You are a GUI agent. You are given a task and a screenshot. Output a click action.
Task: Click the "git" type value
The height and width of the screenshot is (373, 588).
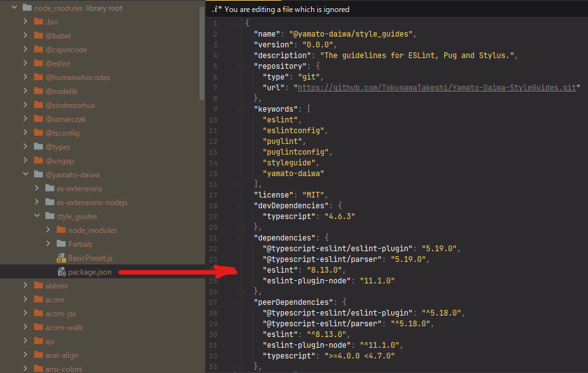point(309,77)
